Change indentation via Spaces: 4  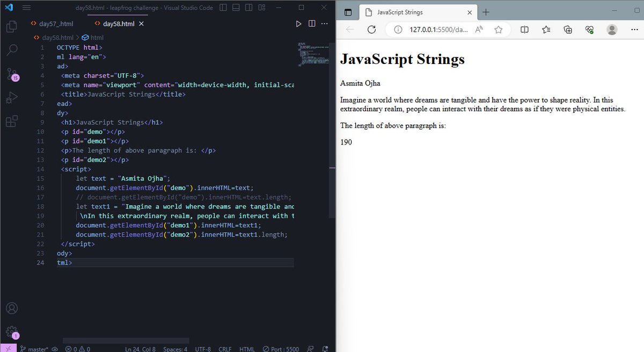click(175, 348)
